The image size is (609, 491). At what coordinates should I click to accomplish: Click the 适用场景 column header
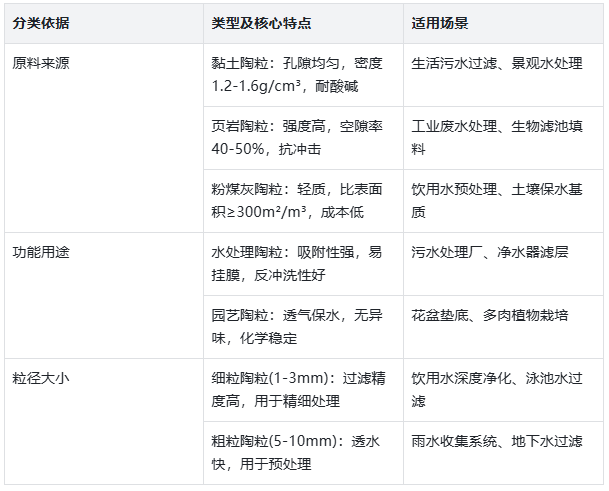[441, 23]
